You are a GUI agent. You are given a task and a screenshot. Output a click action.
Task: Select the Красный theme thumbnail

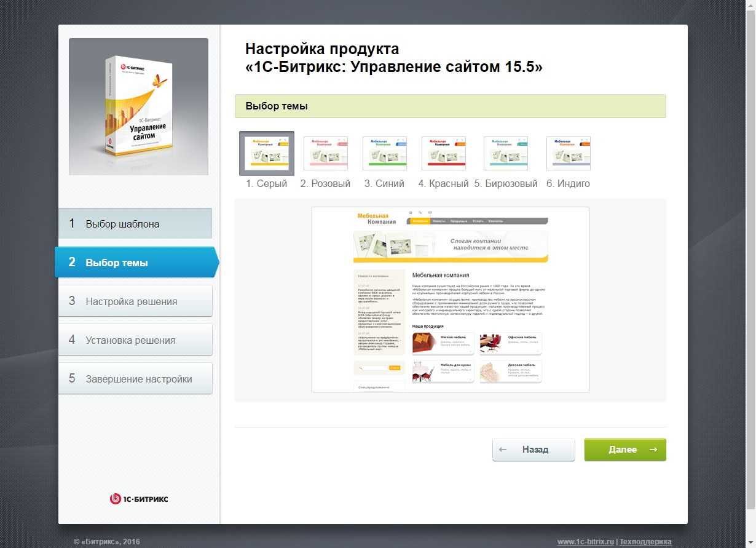tap(443, 153)
